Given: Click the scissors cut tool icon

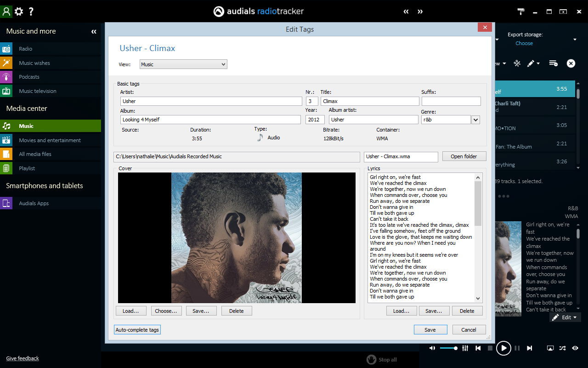Looking at the screenshot, I should (x=517, y=63).
